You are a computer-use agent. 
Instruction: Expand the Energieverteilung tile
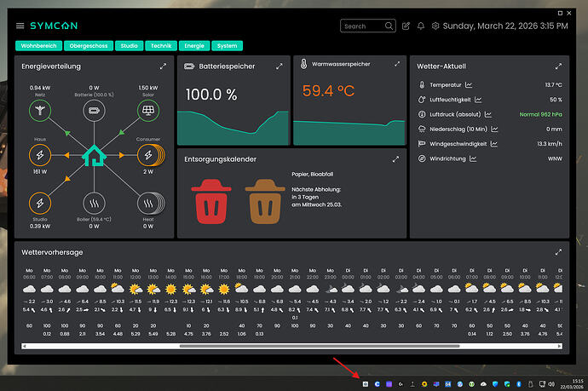(163, 66)
